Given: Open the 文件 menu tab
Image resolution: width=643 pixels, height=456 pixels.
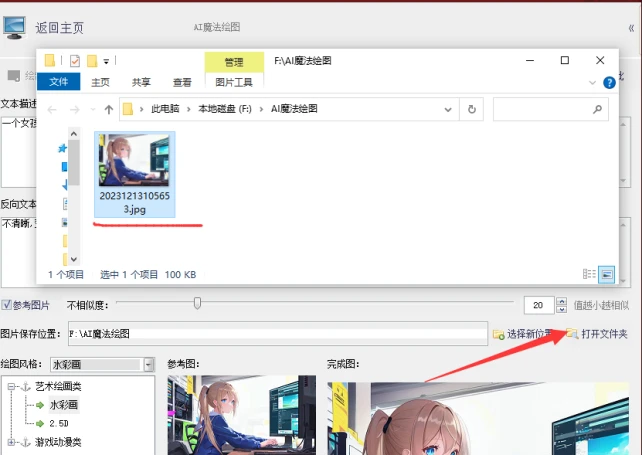Looking at the screenshot, I should [x=58, y=82].
